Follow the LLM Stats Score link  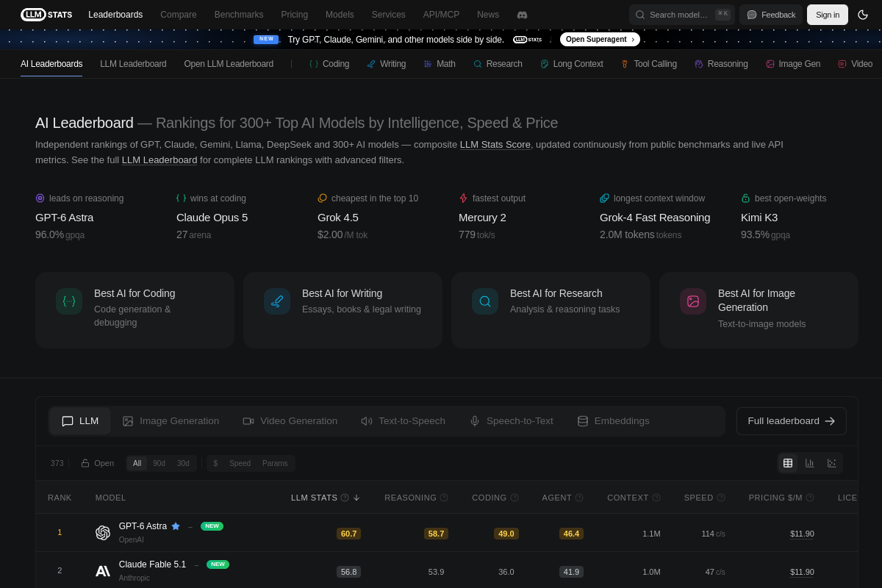click(x=495, y=145)
